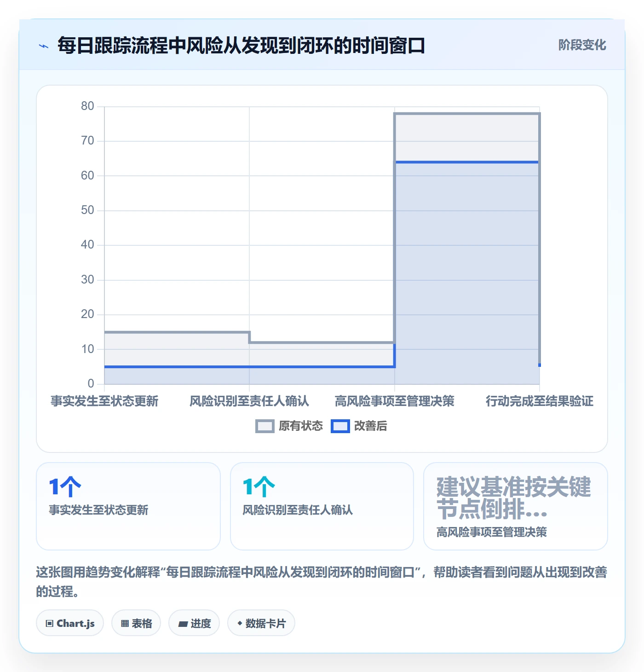Toggle the 改善后 legend swatch

tap(340, 426)
